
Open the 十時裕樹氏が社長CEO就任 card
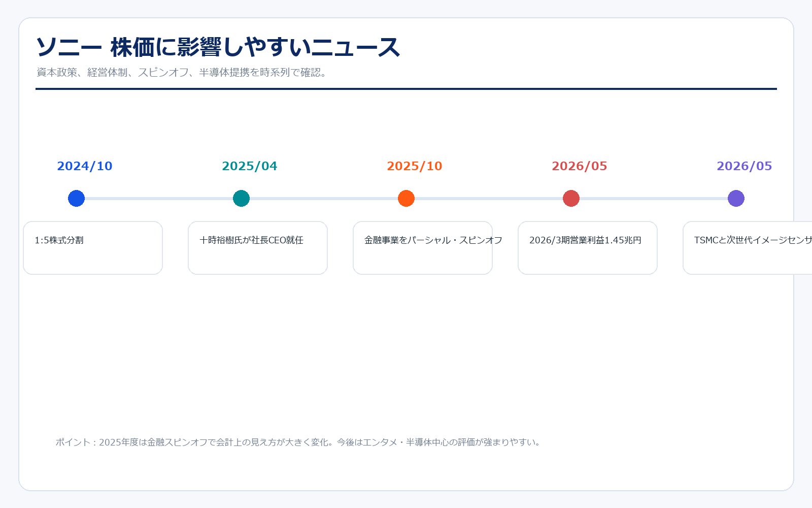click(x=258, y=248)
